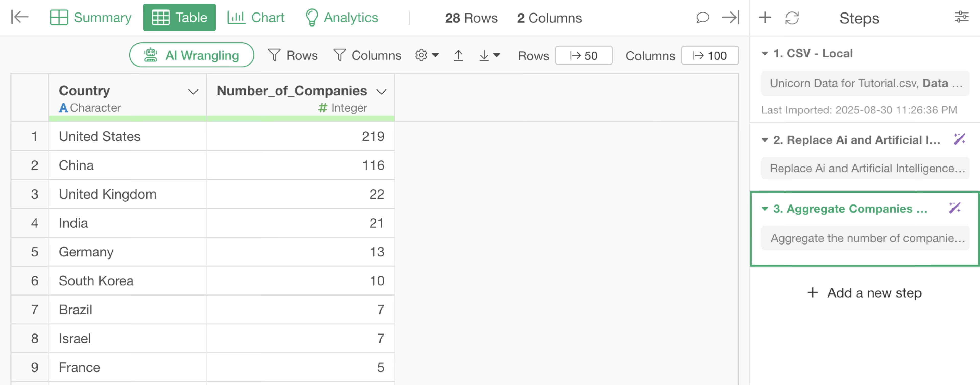The image size is (980, 385).
Task: Open the download arrow dropdown menu
Action: (x=489, y=56)
